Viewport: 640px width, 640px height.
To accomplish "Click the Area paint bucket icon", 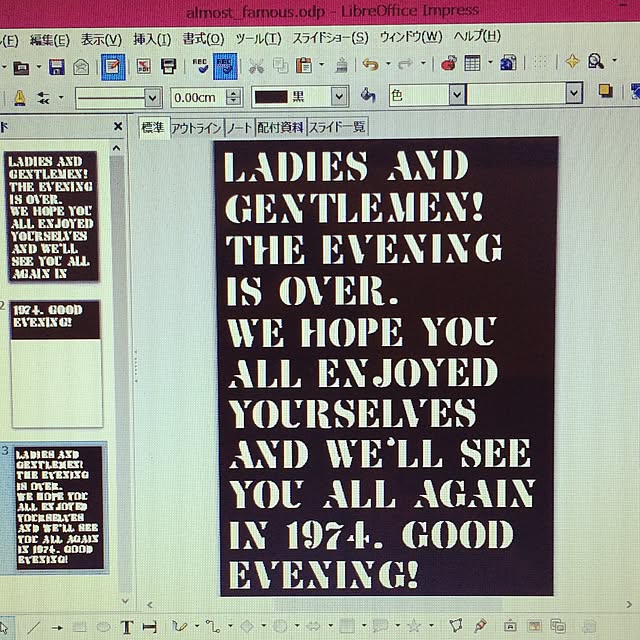I will 368,96.
